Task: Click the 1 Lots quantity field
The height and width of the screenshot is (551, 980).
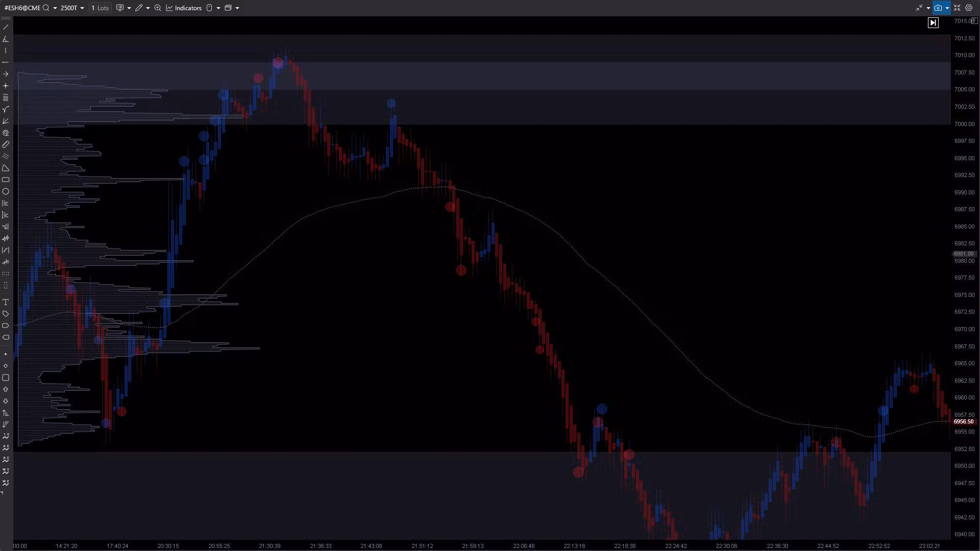Action: (x=100, y=8)
